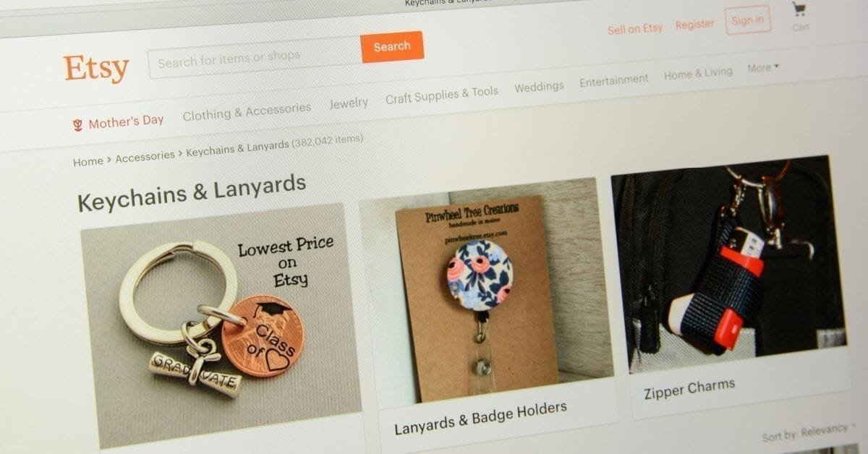
Task: Click the Accessories breadcrumb link
Action: [145, 156]
